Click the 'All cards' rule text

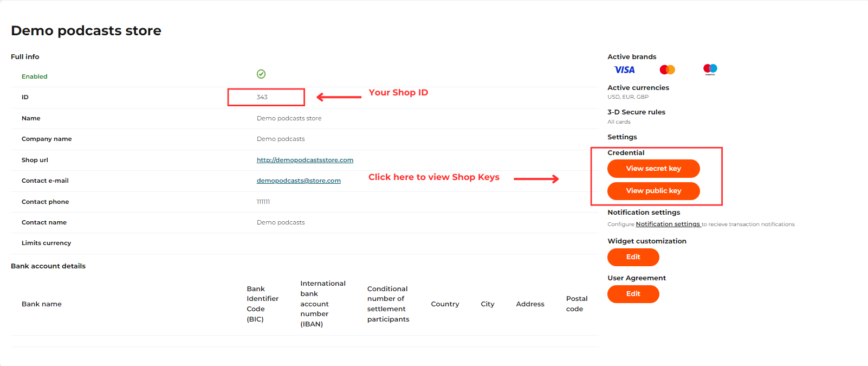point(619,122)
